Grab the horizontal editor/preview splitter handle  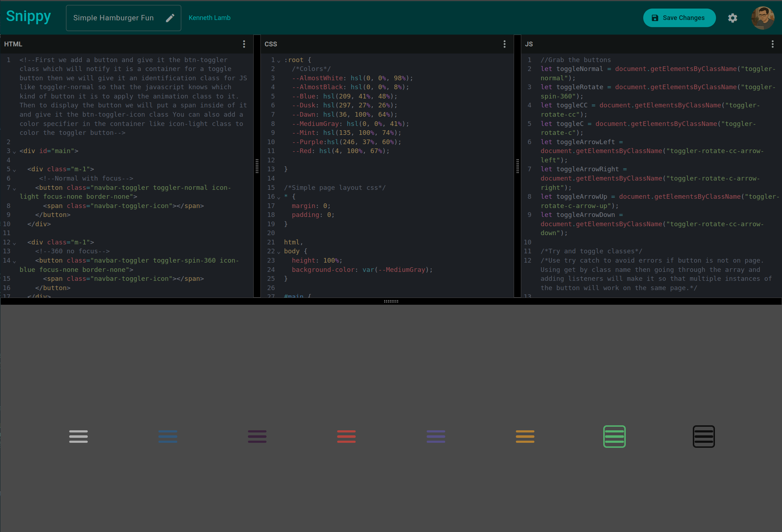tap(391, 302)
